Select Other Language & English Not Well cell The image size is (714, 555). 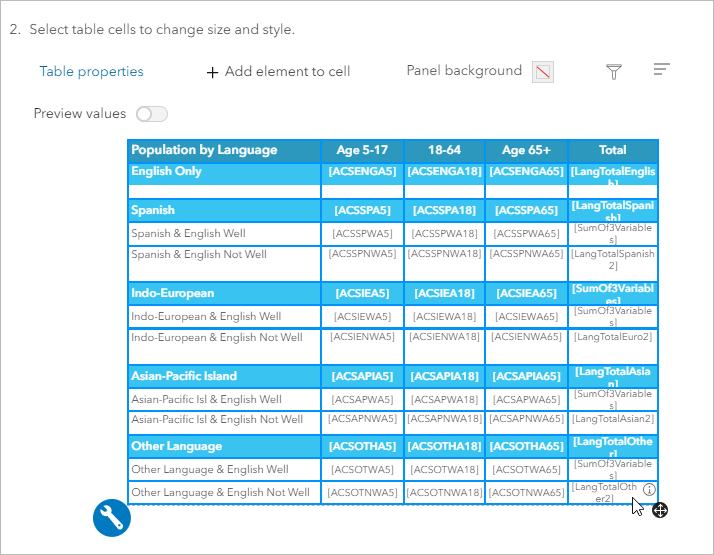(x=224, y=493)
